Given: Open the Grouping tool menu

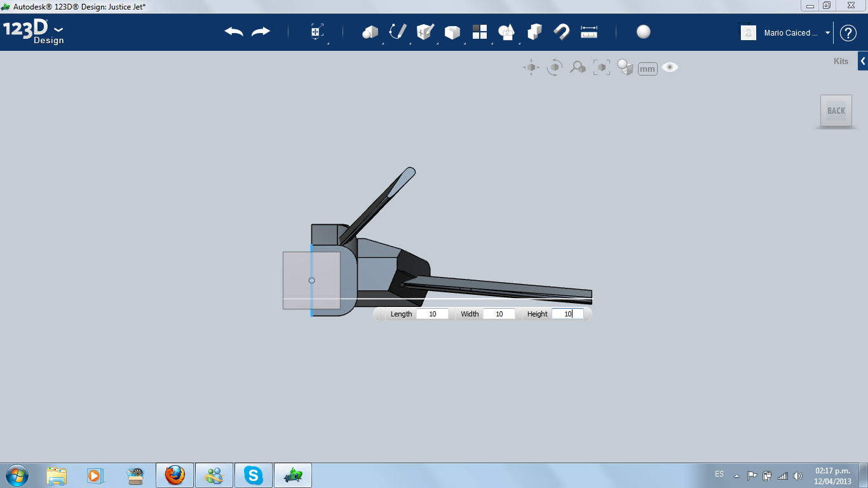Looking at the screenshot, I should click(x=506, y=32).
